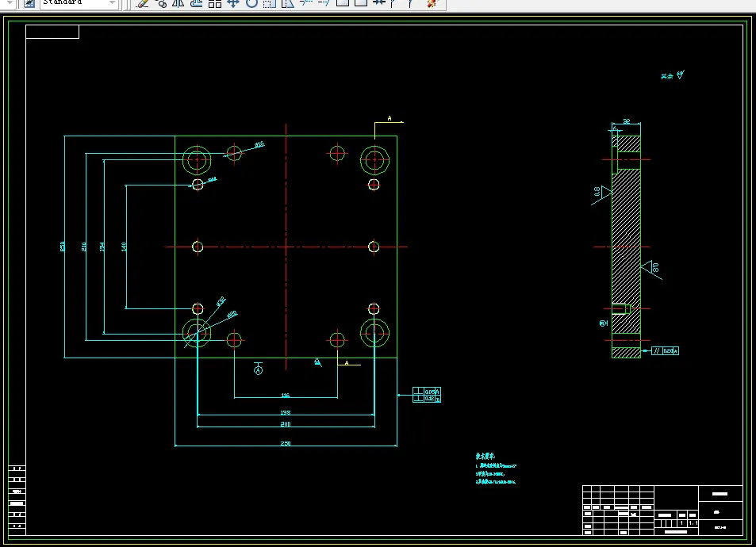The height and width of the screenshot is (547, 756).
Task: Select the Erase tool pencil icon
Action: point(143,3)
